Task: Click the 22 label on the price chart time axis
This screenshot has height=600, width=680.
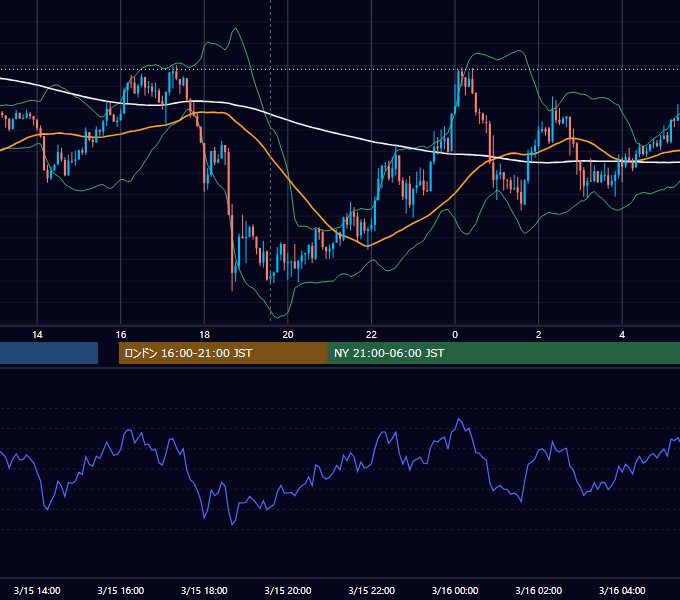Action: [x=371, y=335]
